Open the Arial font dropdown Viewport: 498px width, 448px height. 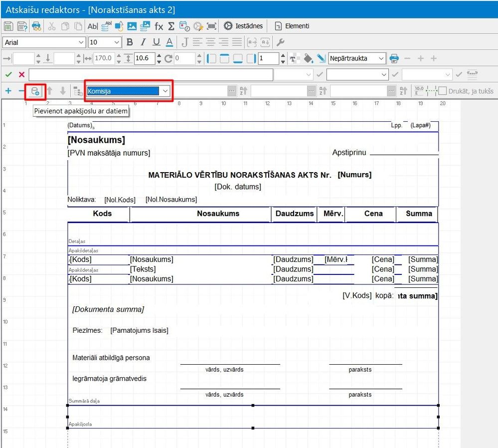[81, 42]
